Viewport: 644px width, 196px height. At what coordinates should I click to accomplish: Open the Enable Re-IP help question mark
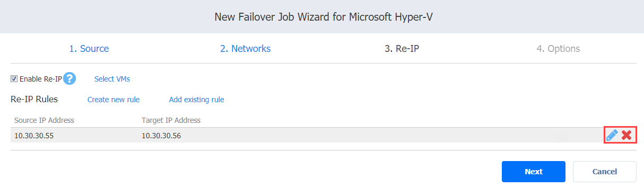coord(69,78)
